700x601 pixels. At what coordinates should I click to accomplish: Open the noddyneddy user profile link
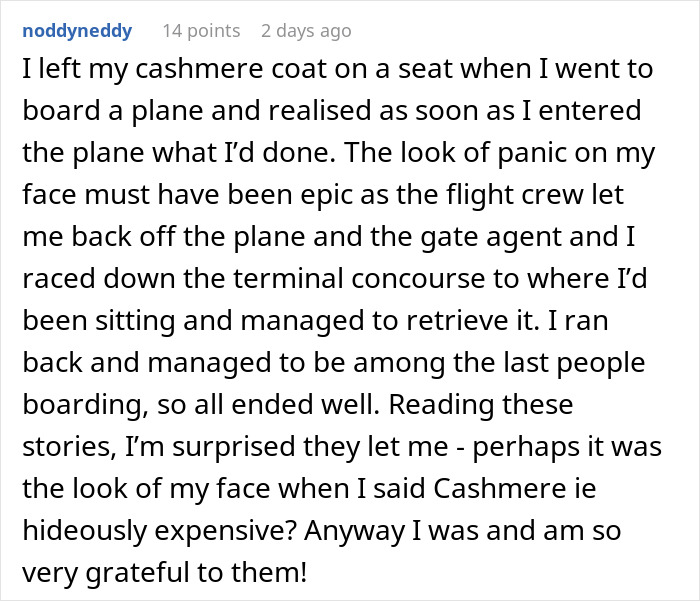(76, 31)
